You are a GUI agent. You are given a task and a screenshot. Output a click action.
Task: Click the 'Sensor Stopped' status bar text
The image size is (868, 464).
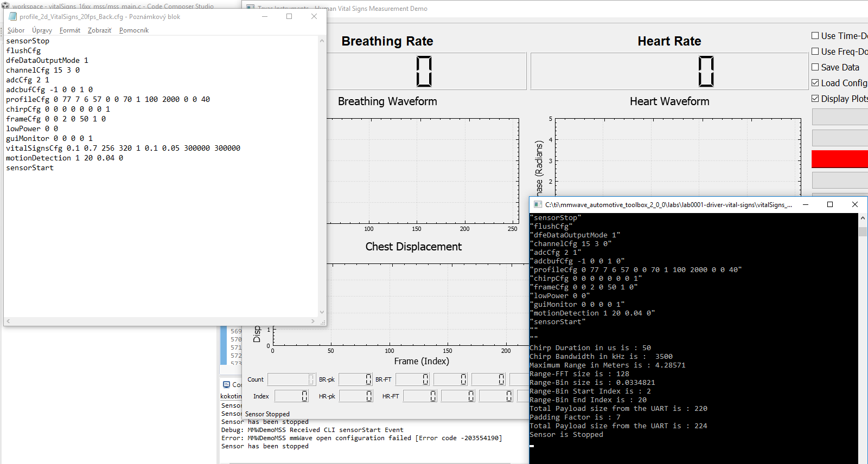point(267,414)
